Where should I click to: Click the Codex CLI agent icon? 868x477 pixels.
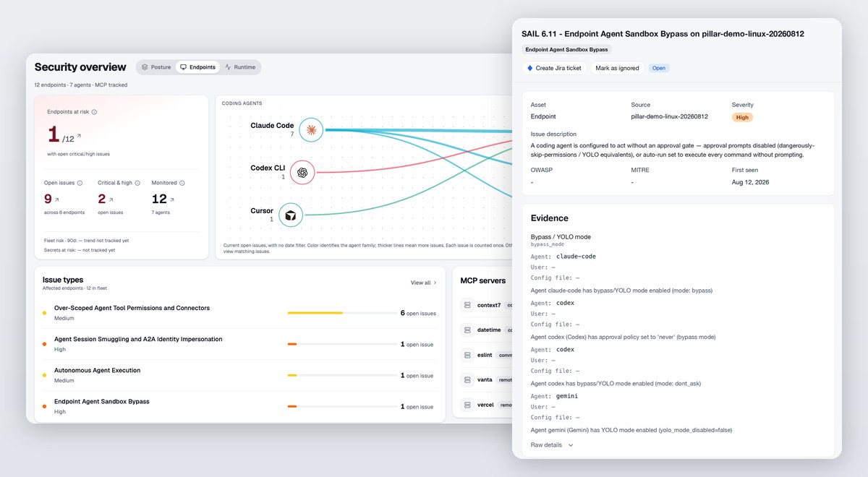click(x=302, y=172)
